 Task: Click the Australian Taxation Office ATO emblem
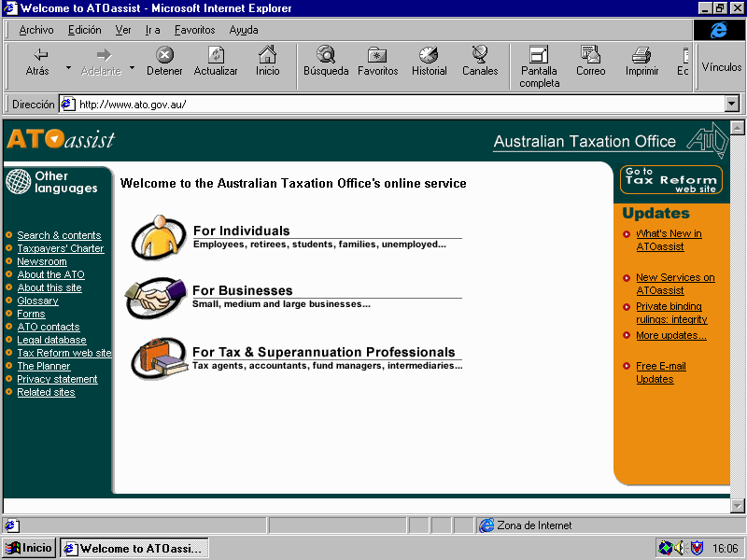click(707, 139)
